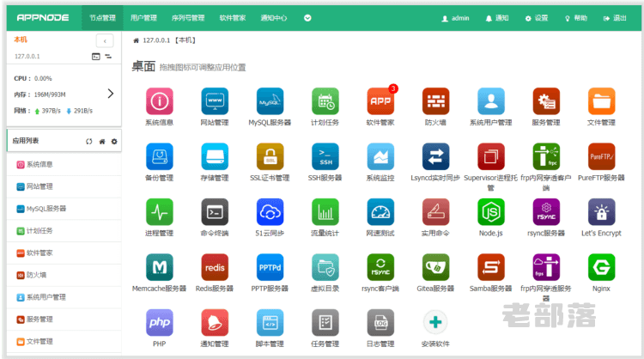The image size is (644, 359).
Task: Open the PHP desktop icon
Action: click(x=160, y=322)
